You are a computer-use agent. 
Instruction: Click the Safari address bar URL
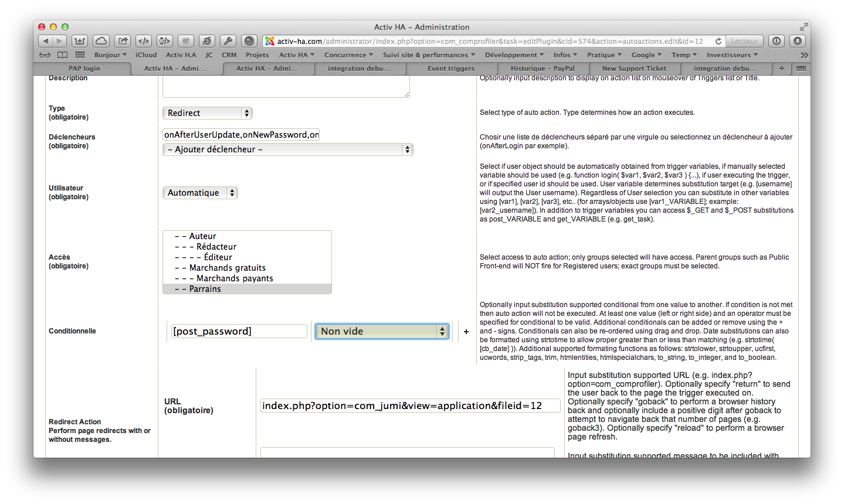pyautogui.click(x=490, y=41)
